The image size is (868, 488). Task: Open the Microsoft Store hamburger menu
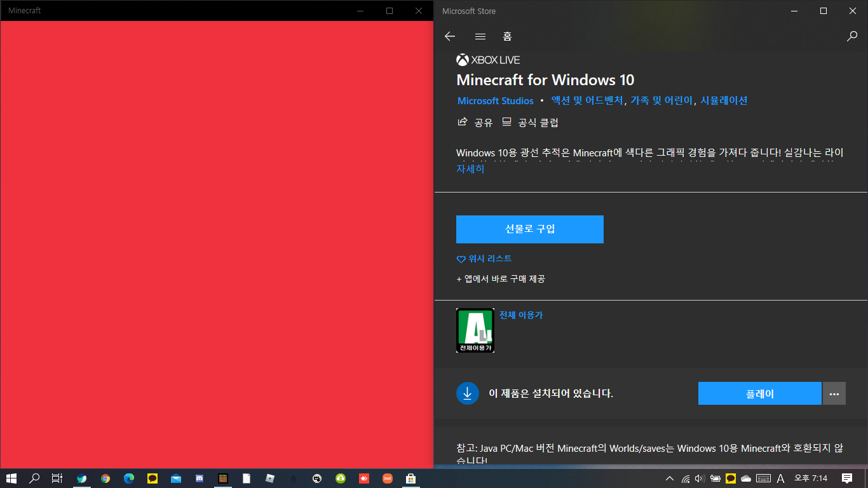[x=480, y=36]
